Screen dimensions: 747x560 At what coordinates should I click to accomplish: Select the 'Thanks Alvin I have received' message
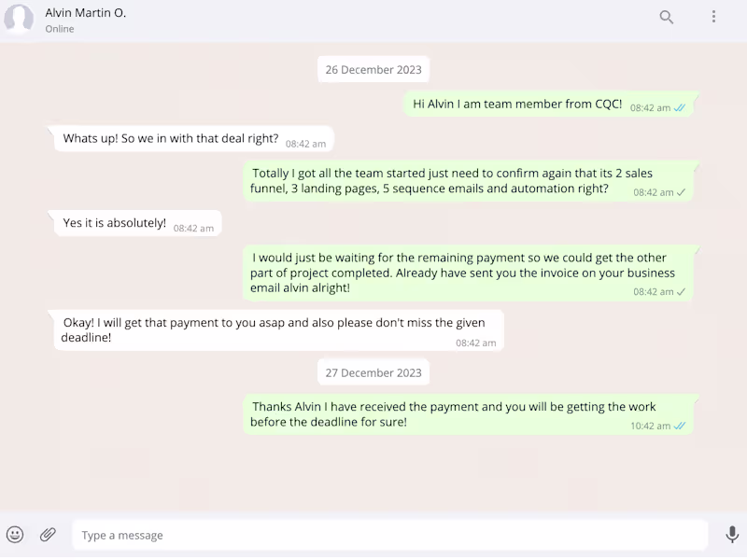454,413
